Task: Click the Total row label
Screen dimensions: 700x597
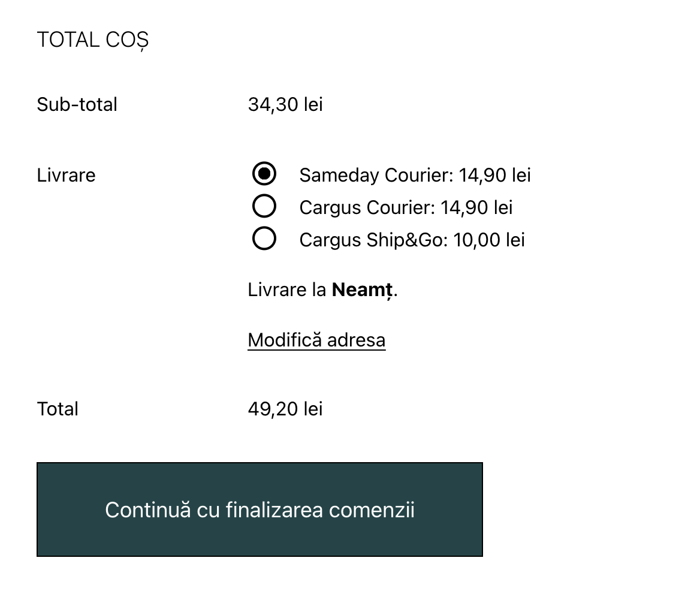Action: coord(58,409)
